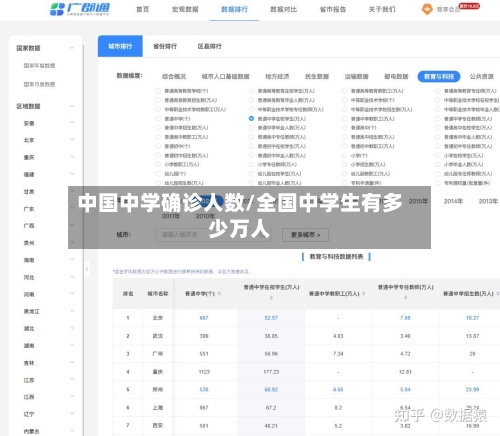Select the 城市排行 tab
Screen dimensions: 500x436
[120, 46]
